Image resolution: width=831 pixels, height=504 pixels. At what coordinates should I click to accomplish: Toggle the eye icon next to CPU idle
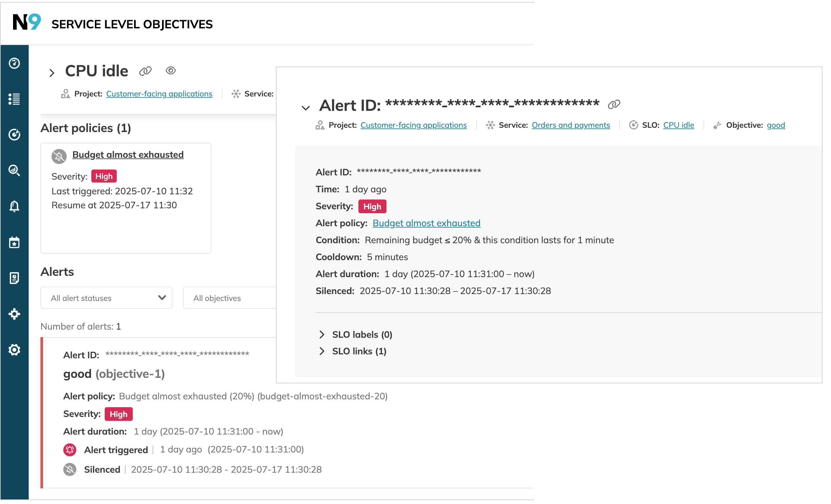[x=171, y=70]
